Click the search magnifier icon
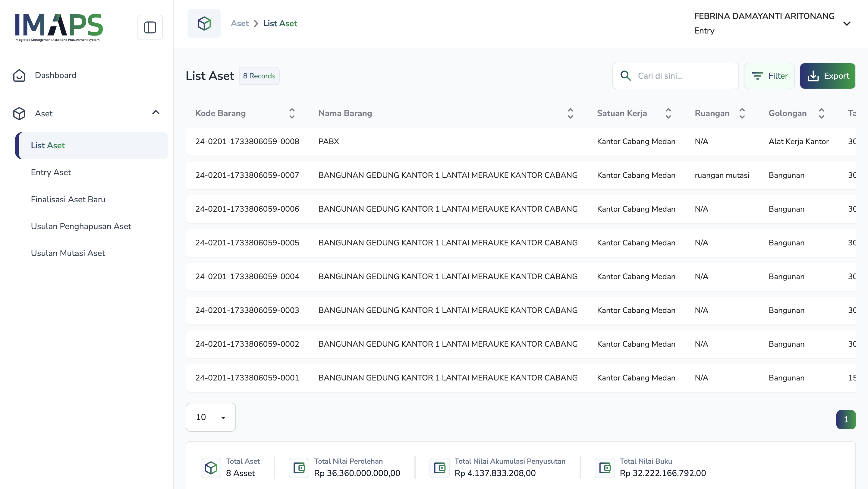The image size is (868, 489). [x=625, y=76]
